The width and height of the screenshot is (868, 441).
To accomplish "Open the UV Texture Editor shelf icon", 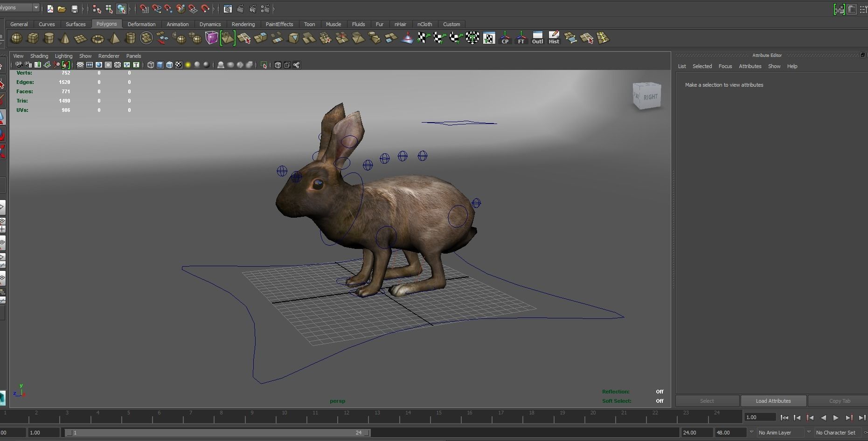I will pyautogui.click(x=489, y=38).
